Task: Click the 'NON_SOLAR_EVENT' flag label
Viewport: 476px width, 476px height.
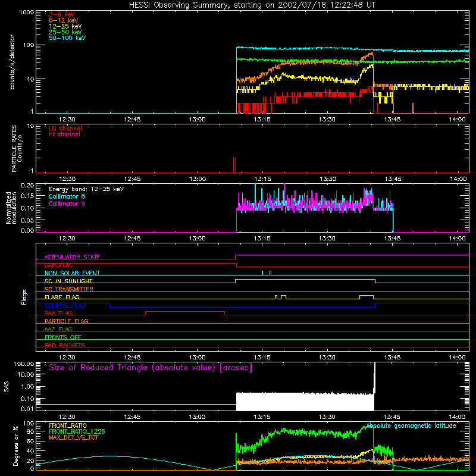Action: [72, 273]
